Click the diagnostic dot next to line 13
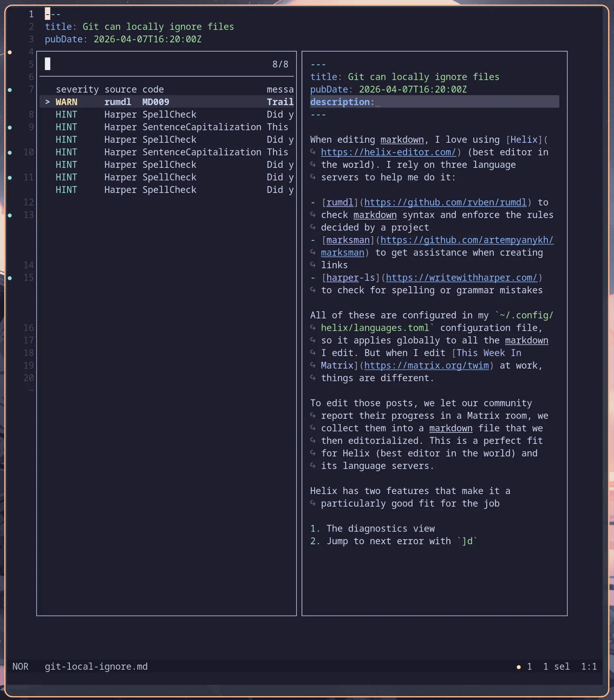Image resolution: width=614 pixels, height=700 pixels. 9,215
